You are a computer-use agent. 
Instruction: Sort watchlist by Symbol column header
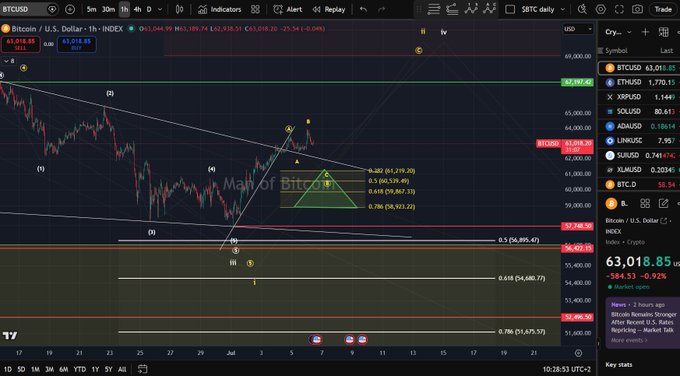pos(616,51)
